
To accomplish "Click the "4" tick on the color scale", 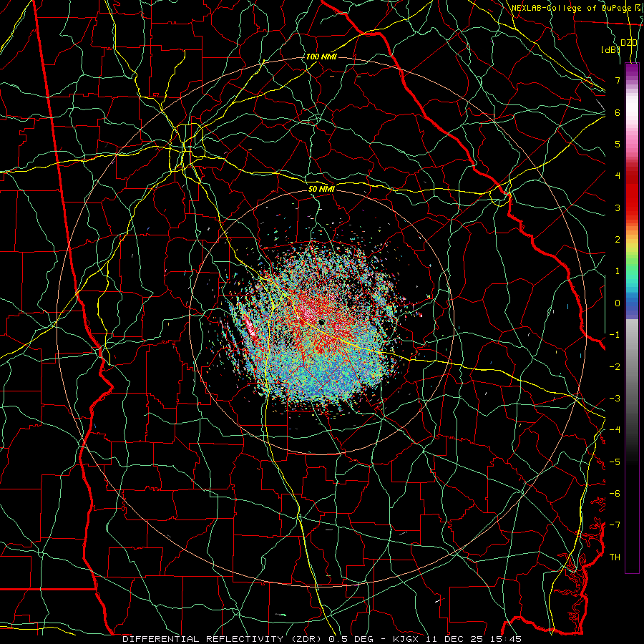I will pos(618,176).
